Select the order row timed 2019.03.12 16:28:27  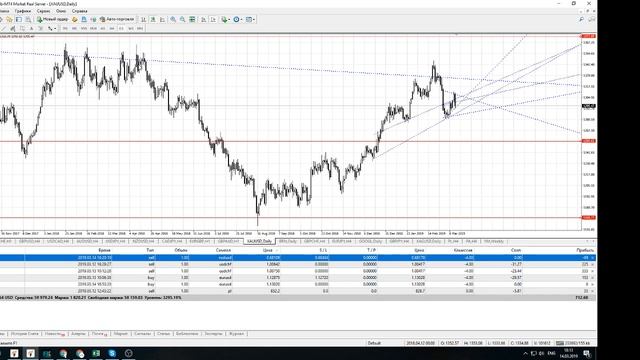tap(298, 264)
